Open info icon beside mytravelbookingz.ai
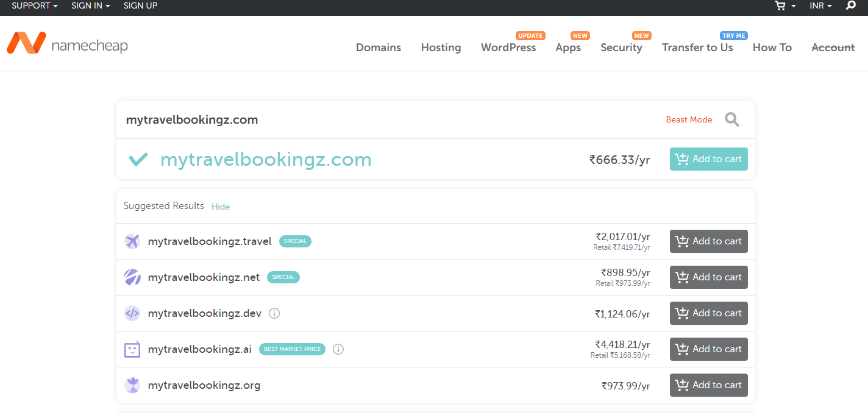The image size is (868, 415). [339, 349]
